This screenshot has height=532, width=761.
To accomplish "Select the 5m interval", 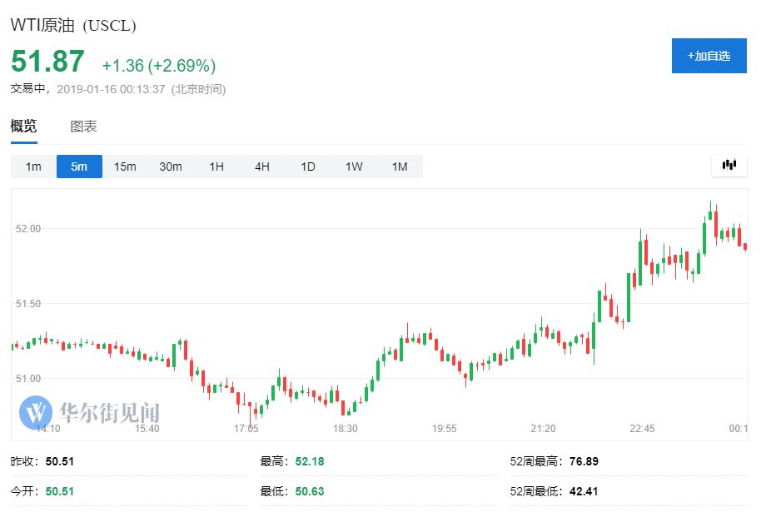I will 79,167.
